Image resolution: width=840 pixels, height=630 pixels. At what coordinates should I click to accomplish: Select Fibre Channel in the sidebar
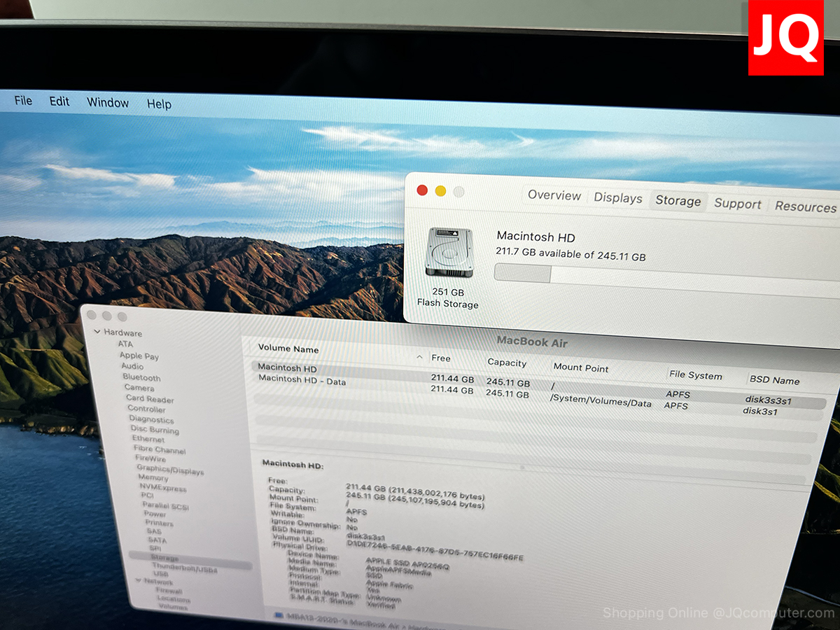[160, 449]
